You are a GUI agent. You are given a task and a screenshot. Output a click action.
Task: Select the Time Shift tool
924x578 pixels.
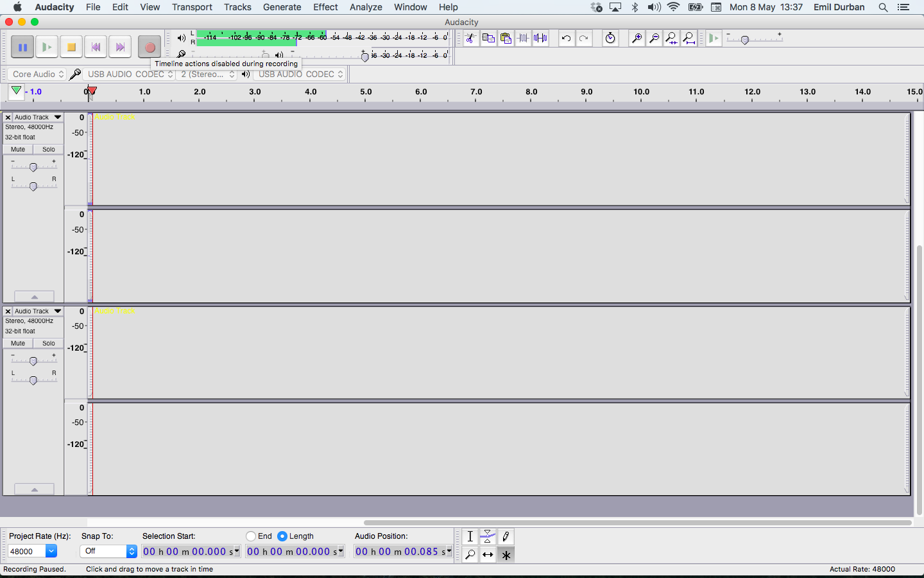click(x=488, y=554)
